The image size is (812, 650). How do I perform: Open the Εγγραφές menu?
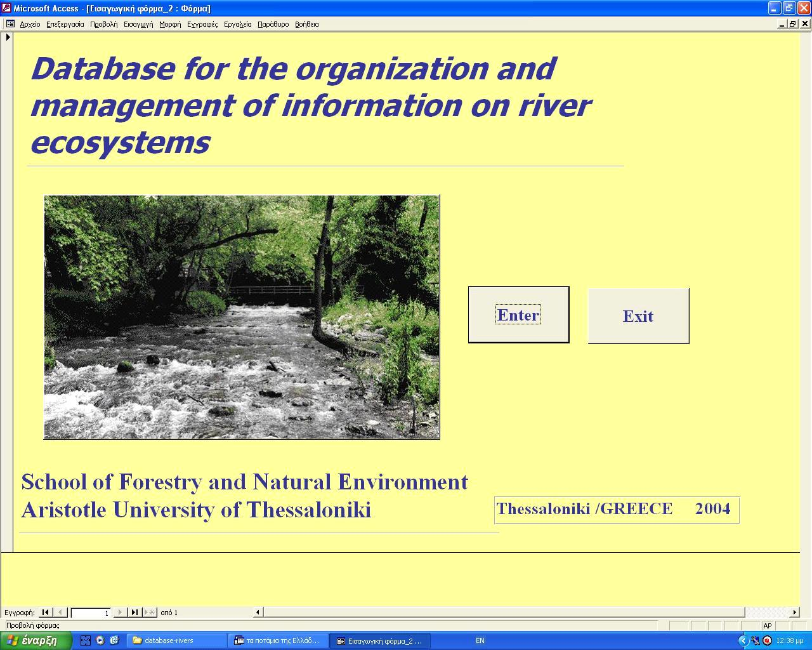click(202, 24)
